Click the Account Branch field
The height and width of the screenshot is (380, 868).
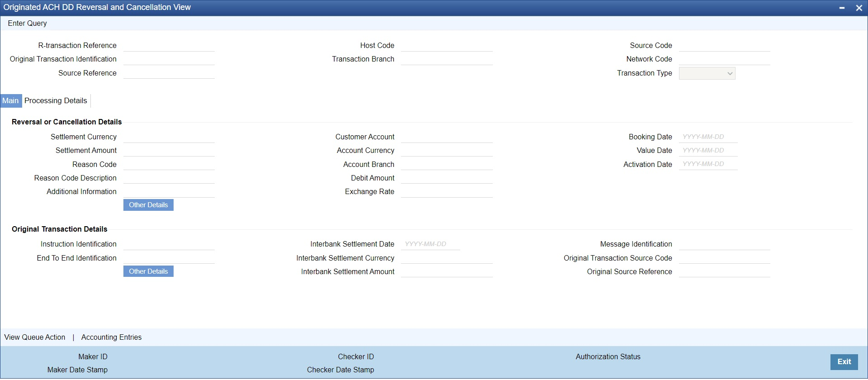click(x=447, y=165)
